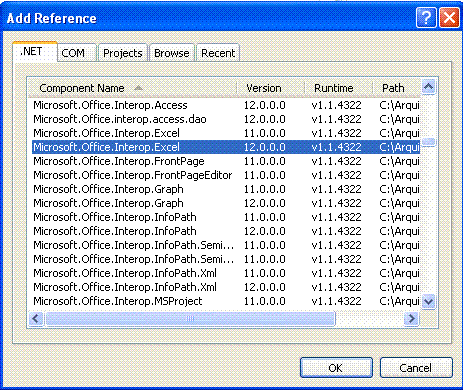Sort by Runtime column header
Image resolution: width=463 pixels, height=390 pixels.
click(338, 88)
